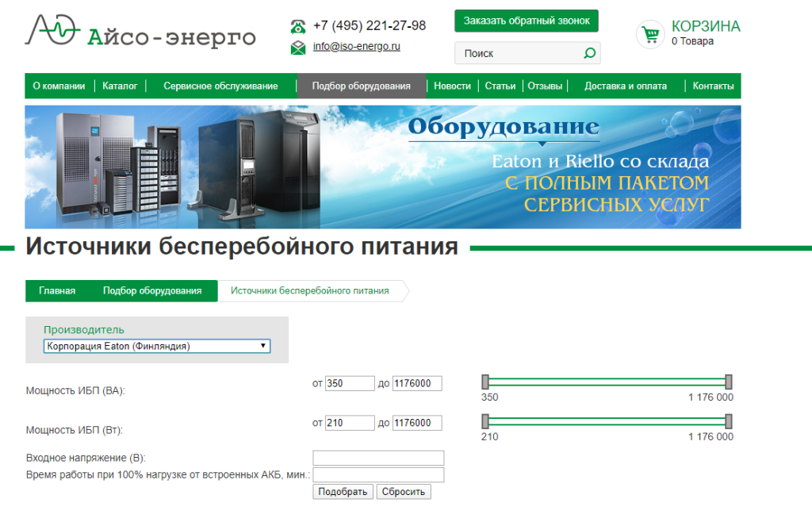Click the Оборудование Eaton и Riello banner
The height and width of the screenshot is (522, 812).
coord(383,167)
